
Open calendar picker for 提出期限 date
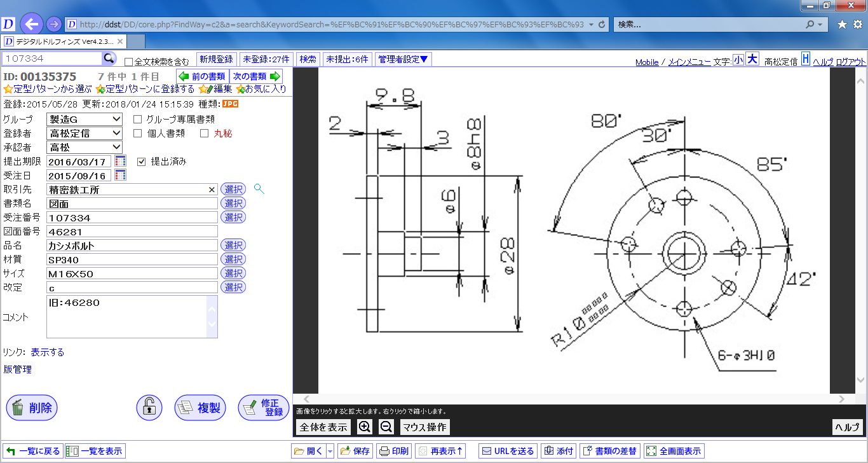[120, 162]
